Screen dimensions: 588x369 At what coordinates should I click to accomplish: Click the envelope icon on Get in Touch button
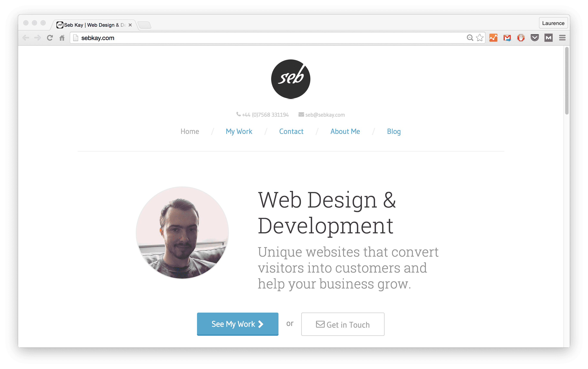[318, 324]
